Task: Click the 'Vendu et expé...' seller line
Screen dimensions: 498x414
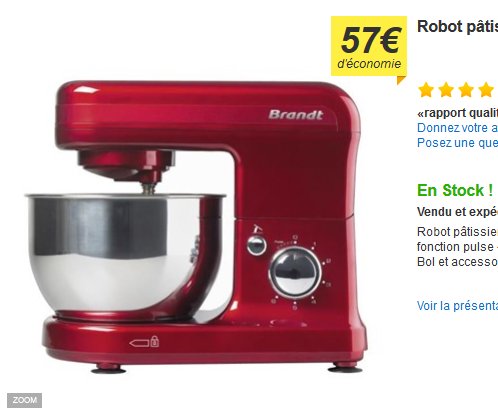Action: [457, 212]
